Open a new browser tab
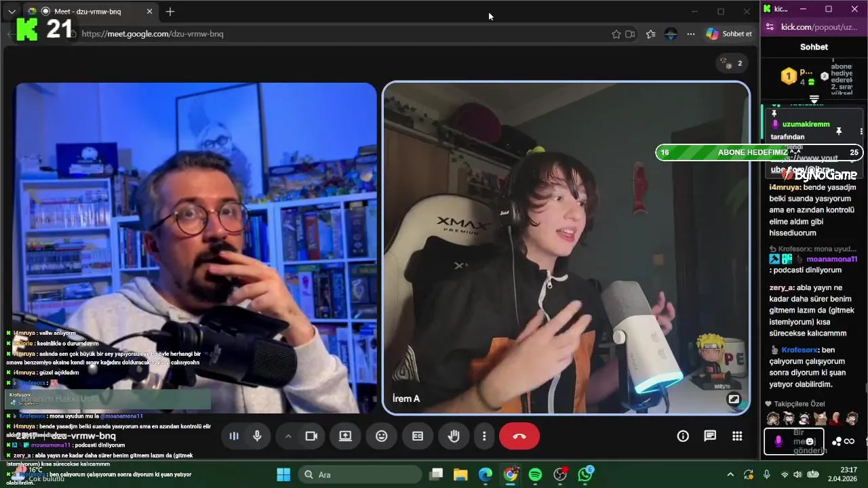This screenshot has width=868, height=488. click(170, 12)
